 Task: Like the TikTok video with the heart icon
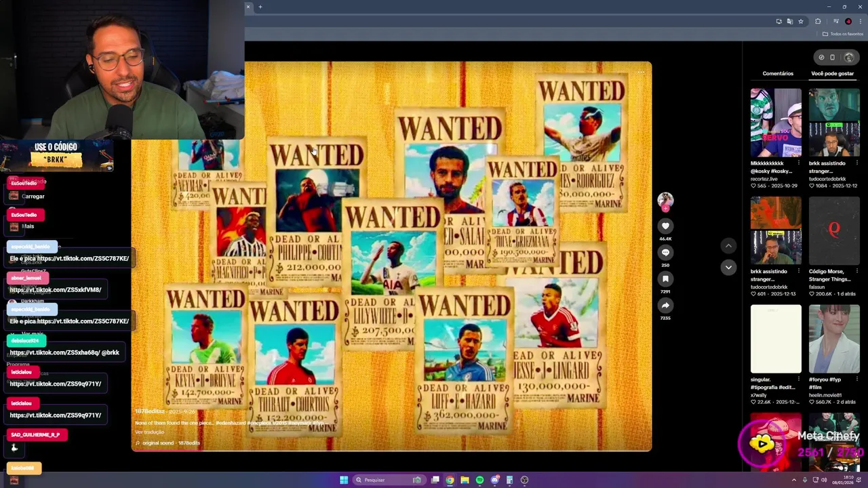[x=665, y=226]
